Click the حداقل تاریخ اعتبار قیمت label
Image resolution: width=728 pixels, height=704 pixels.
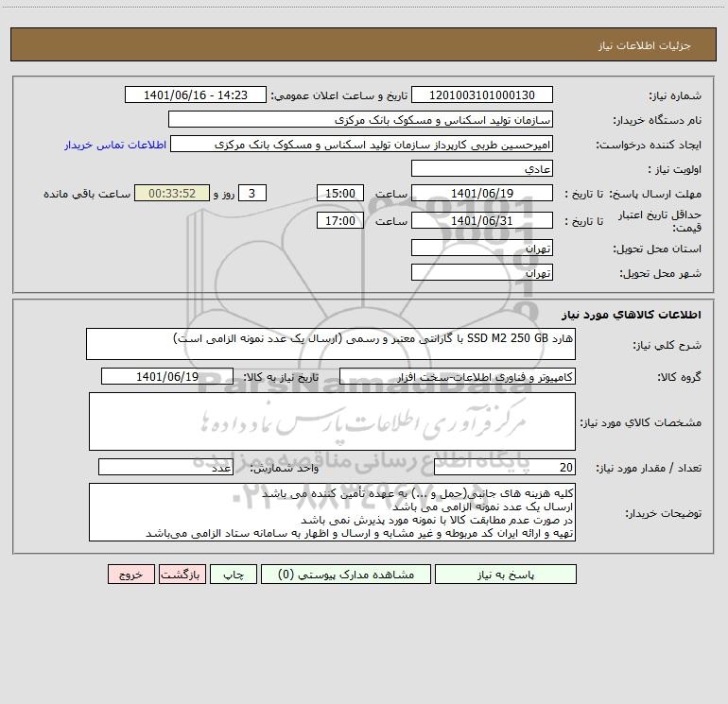(660, 221)
